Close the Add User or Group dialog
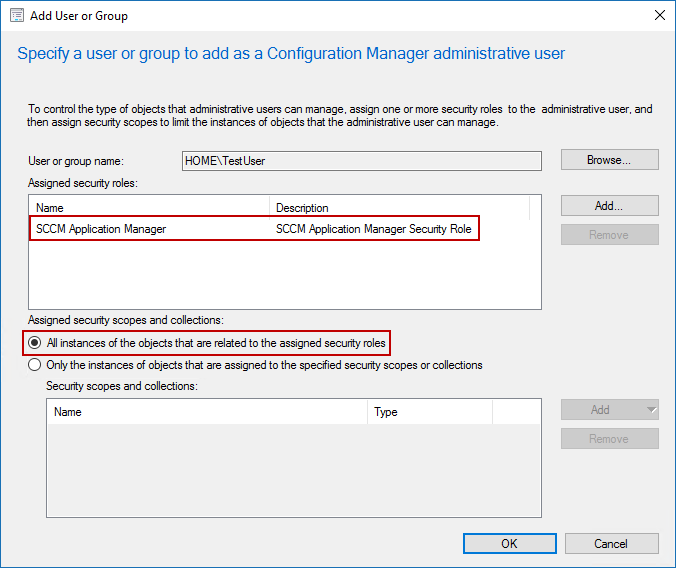 tap(659, 16)
